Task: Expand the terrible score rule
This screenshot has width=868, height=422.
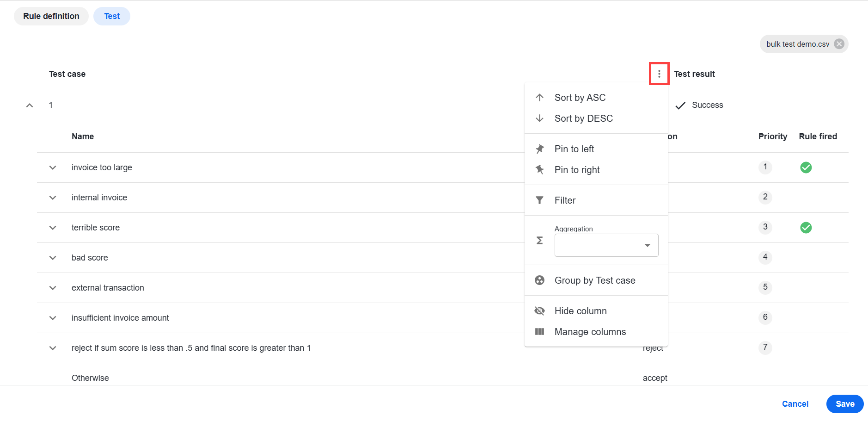Action: tap(53, 228)
